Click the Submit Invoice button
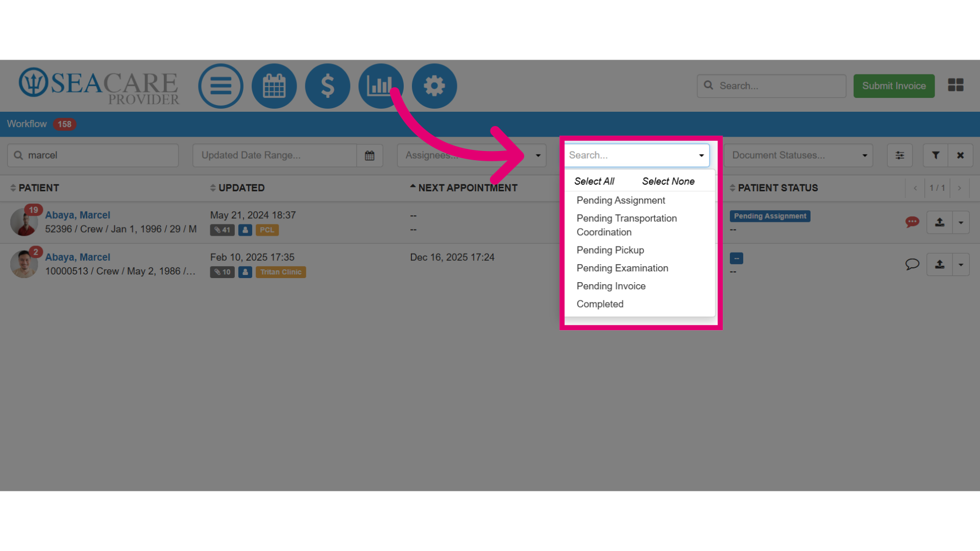This screenshot has width=980, height=551. point(894,86)
